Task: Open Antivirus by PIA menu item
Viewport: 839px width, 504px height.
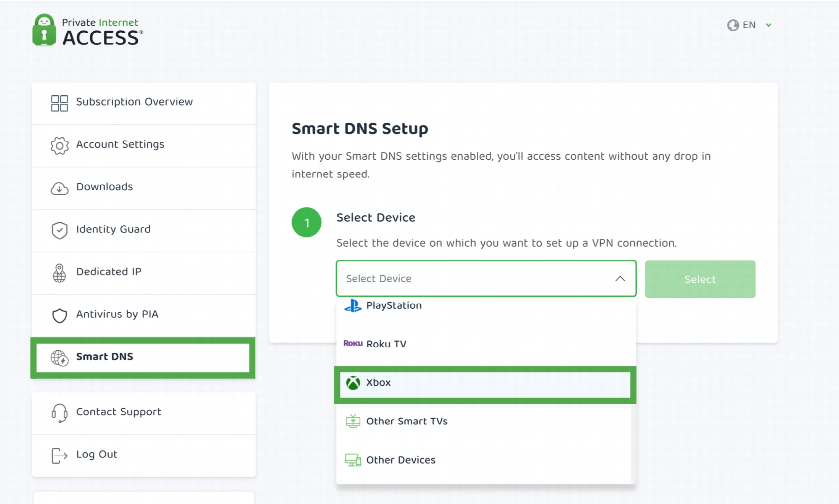Action: 144,316
